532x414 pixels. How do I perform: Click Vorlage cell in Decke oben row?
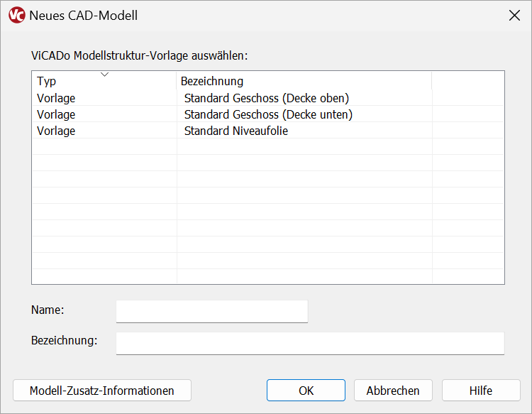point(56,98)
